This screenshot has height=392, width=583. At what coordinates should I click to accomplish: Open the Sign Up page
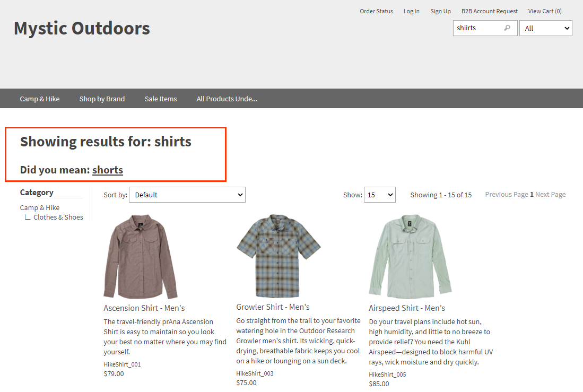coord(440,11)
